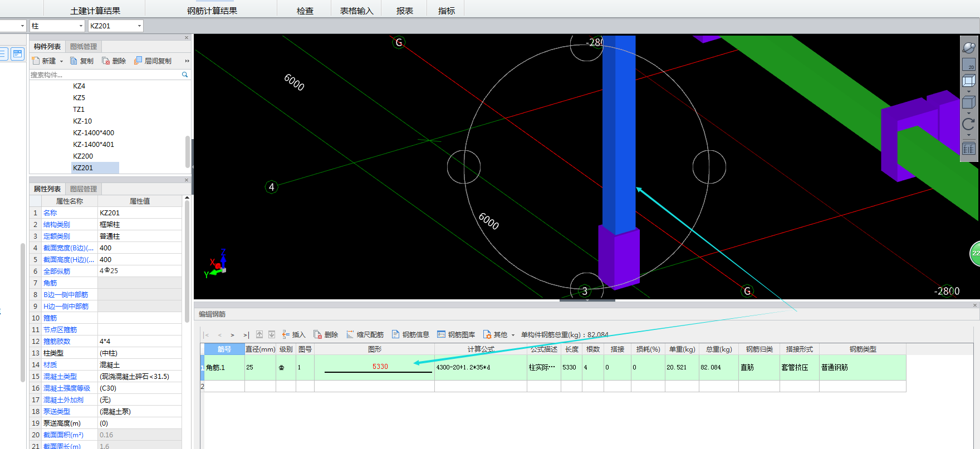The height and width of the screenshot is (449, 980).
Task: Open 钢筋信息 (rebar info)
Action: click(410, 334)
